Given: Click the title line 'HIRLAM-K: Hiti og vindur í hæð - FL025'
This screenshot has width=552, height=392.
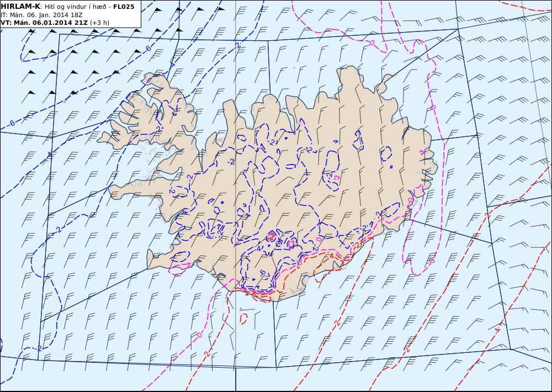Looking at the screenshot, I should pyautogui.click(x=67, y=7).
